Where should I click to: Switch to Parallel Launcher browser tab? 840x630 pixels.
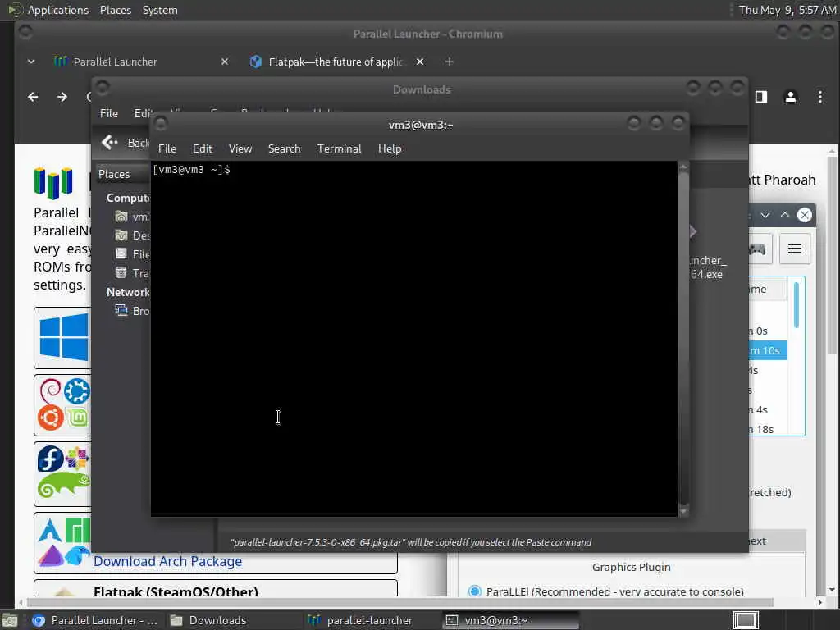[x=115, y=62]
